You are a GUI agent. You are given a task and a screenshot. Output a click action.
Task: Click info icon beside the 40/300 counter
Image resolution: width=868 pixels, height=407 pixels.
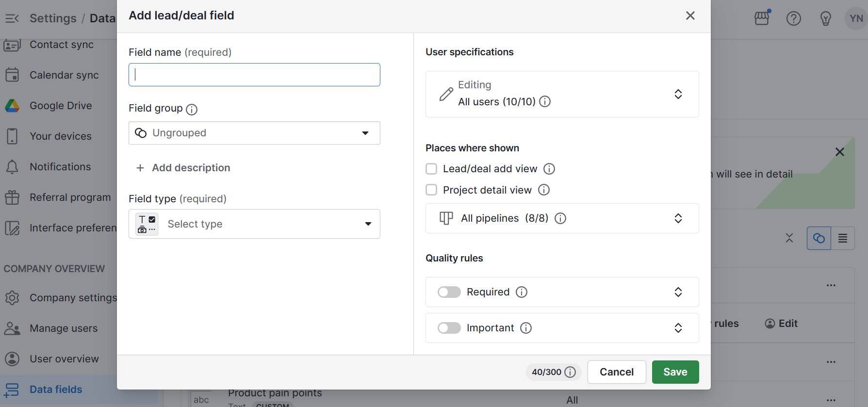tap(571, 372)
